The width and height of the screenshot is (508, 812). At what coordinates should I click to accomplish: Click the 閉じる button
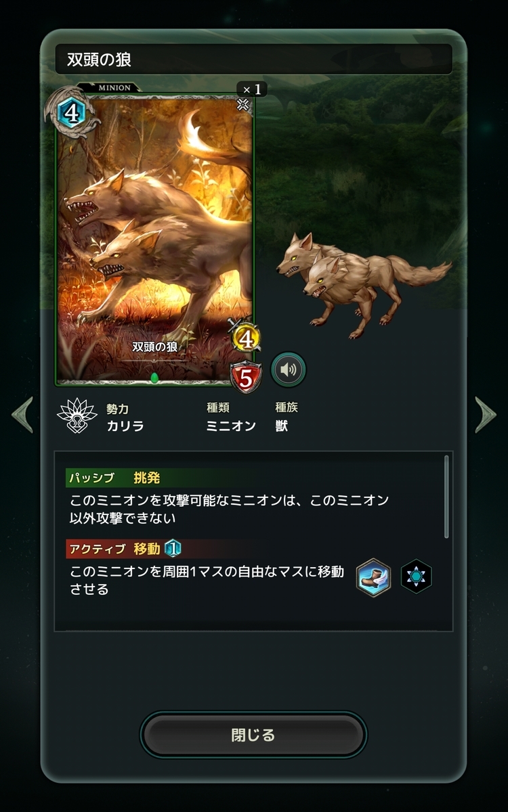pos(253,736)
